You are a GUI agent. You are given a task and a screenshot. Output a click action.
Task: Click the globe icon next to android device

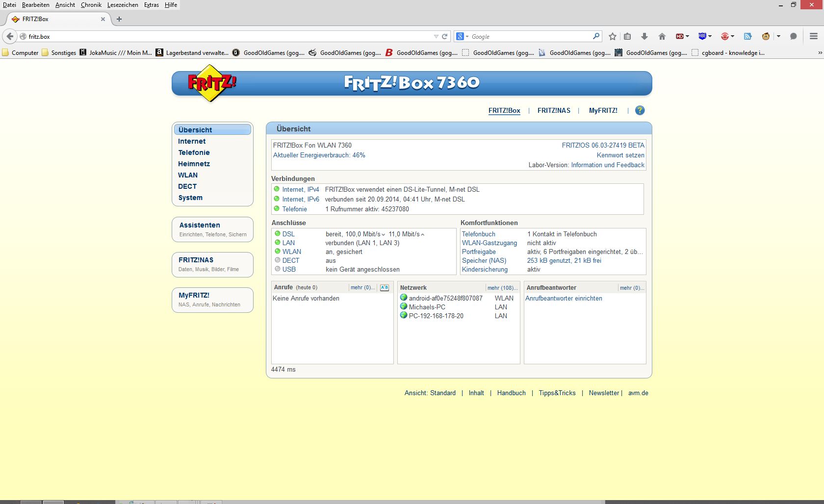tap(404, 298)
